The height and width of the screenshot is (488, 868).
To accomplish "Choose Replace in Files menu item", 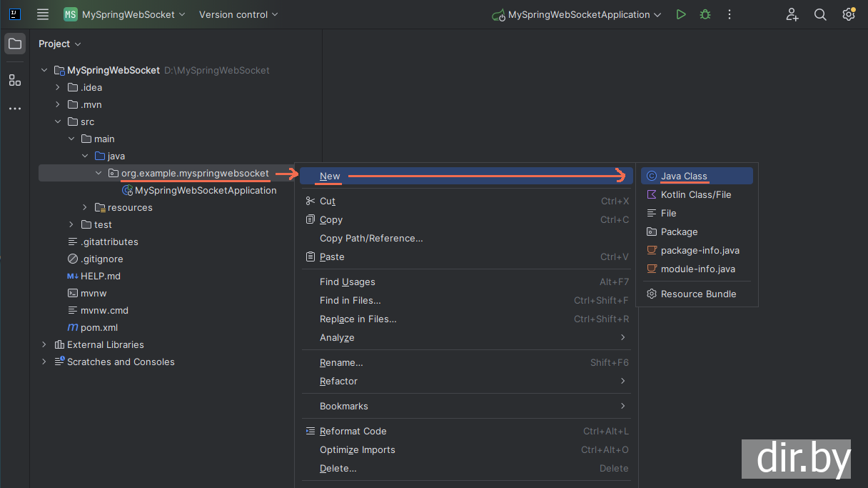I will click(x=466, y=319).
